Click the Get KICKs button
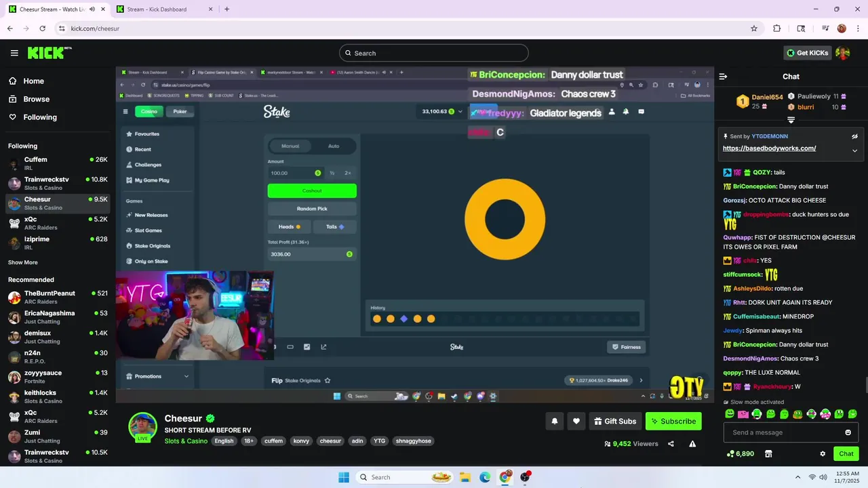Viewport: 868px width, 488px height. pyautogui.click(x=807, y=53)
